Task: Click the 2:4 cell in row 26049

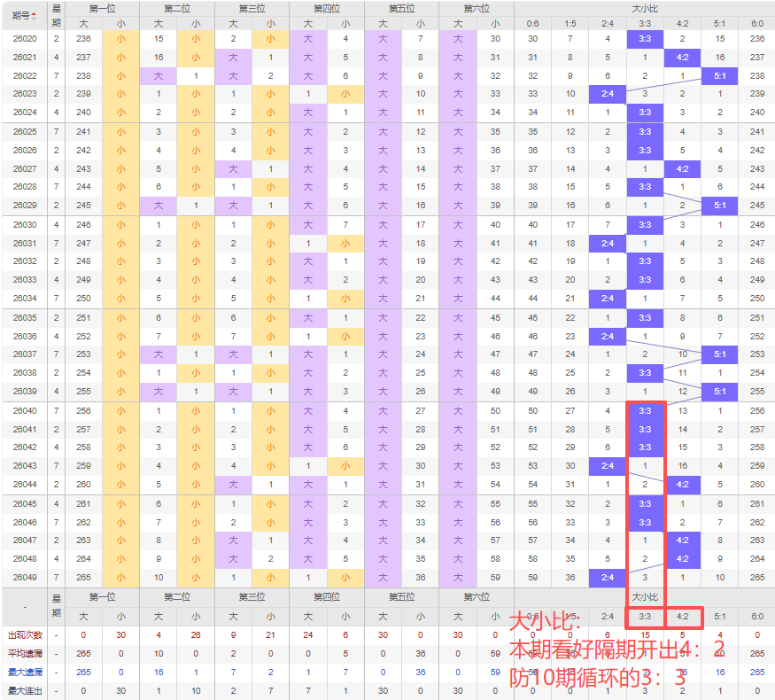Action: pos(608,578)
